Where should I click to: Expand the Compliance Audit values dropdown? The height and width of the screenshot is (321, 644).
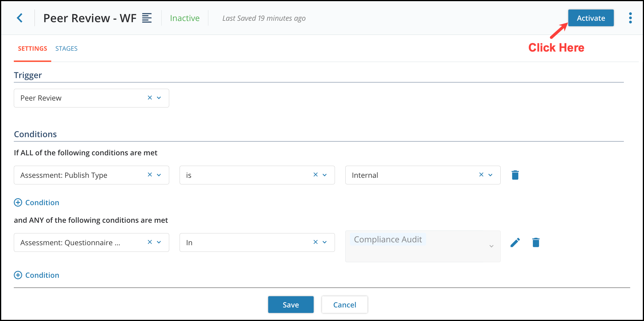click(491, 246)
